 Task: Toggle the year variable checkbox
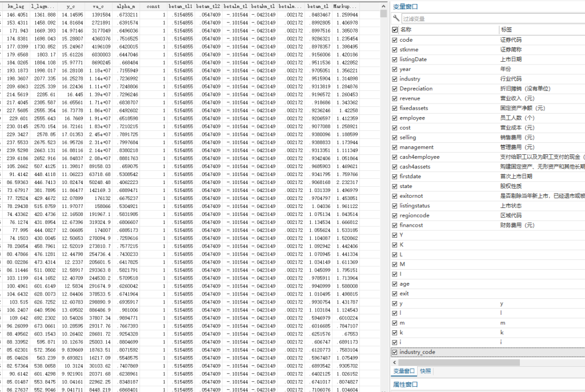click(395, 69)
